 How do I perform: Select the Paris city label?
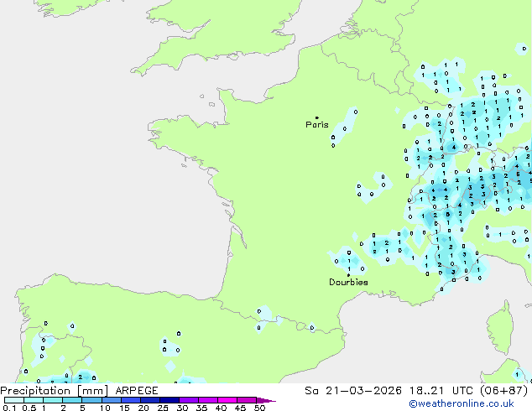[317, 125]
